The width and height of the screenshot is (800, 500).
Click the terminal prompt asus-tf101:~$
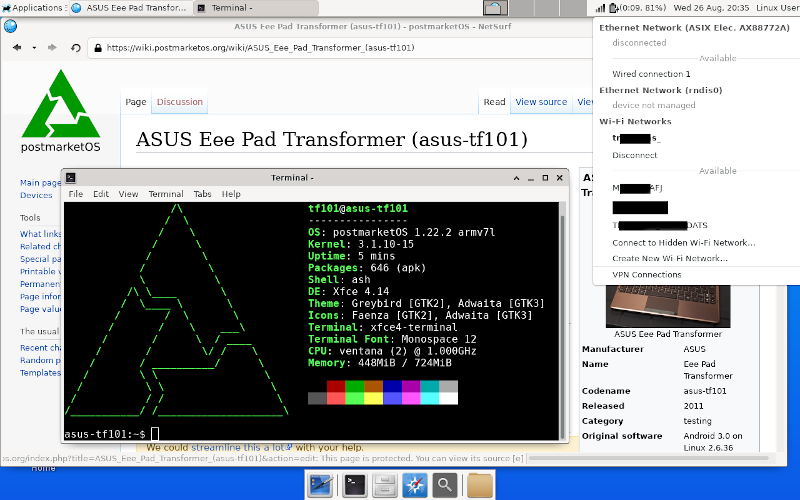[105, 434]
